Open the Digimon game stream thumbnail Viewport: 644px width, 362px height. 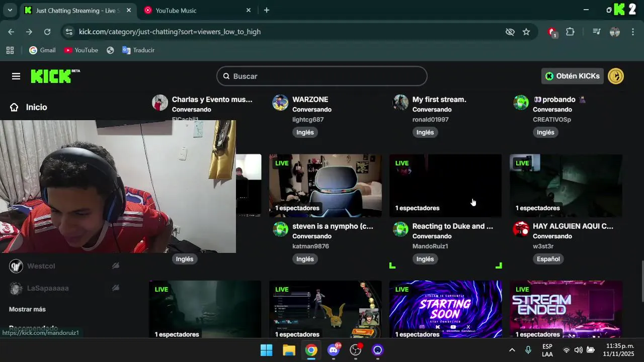click(325, 309)
